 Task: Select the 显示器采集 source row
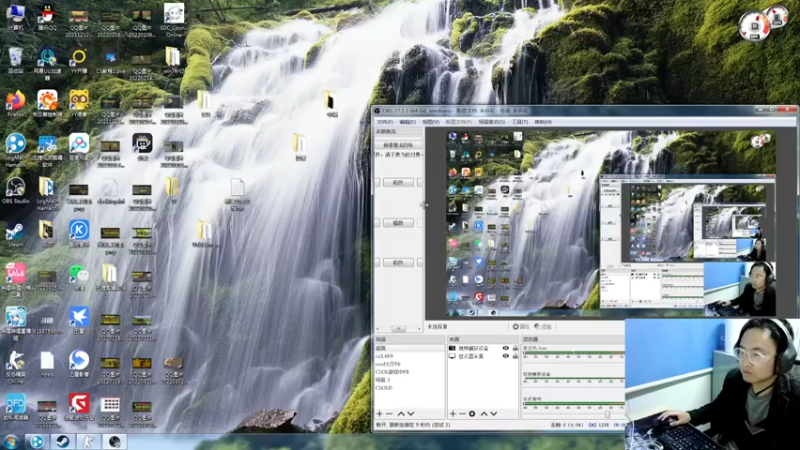pos(483,356)
